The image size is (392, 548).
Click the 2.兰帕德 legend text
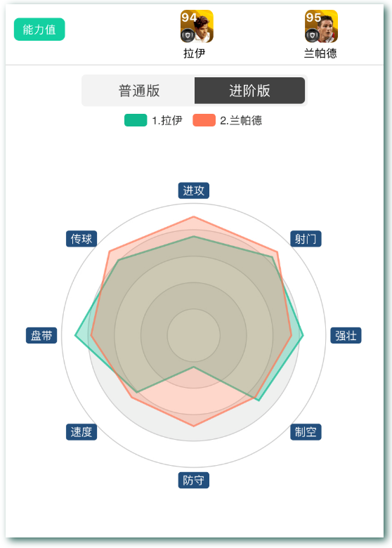pyautogui.click(x=241, y=121)
